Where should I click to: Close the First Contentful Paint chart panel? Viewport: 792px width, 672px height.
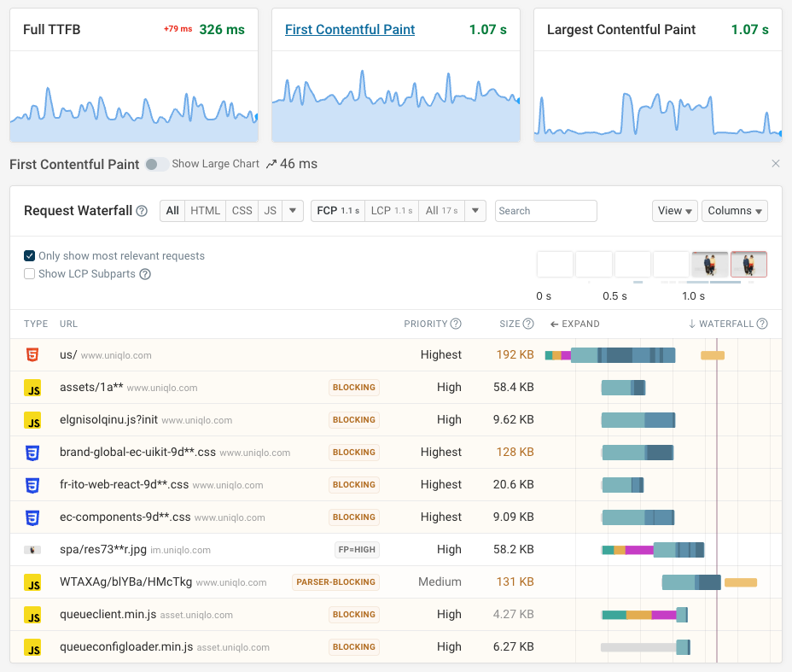point(775,164)
